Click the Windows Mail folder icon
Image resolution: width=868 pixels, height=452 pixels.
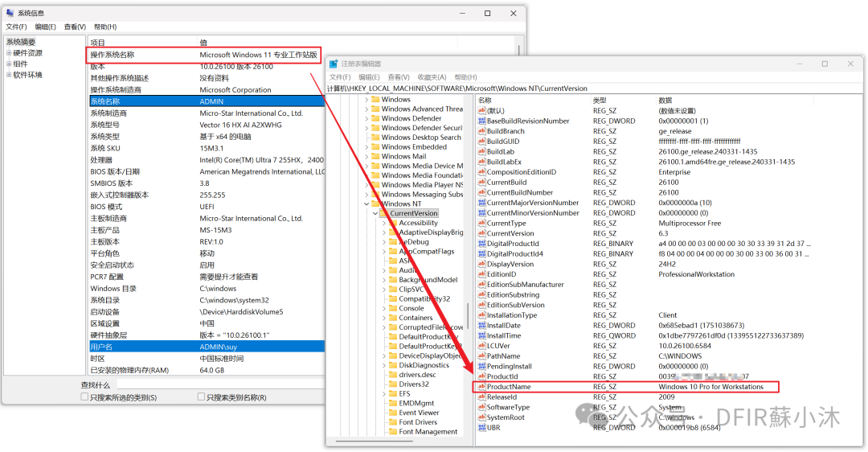click(x=375, y=156)
